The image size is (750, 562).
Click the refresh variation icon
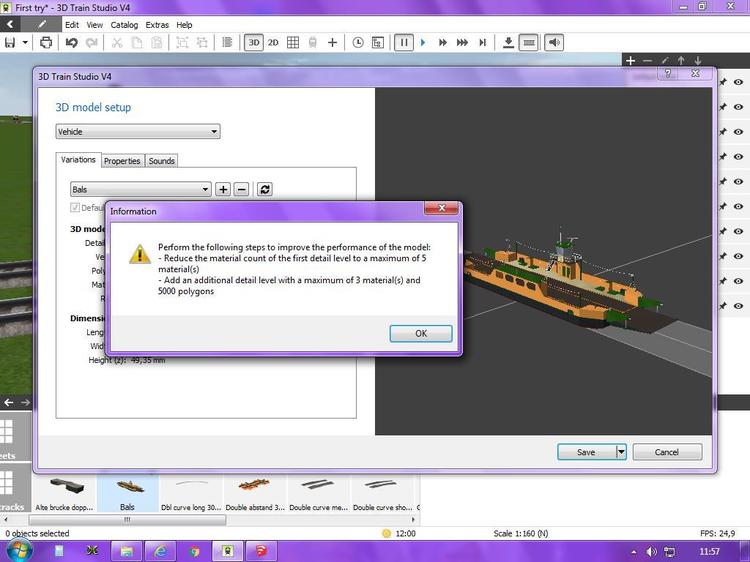[x=265, y=189]
